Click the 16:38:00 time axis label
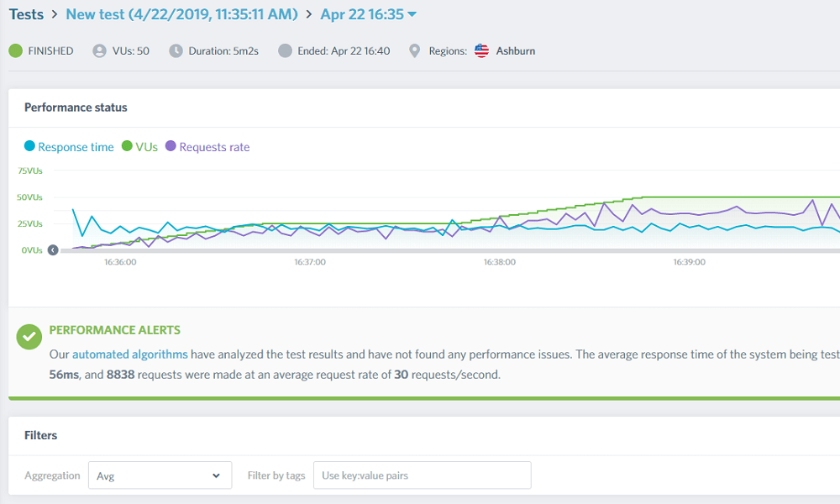The image size is (840, 504). [499, 262]
